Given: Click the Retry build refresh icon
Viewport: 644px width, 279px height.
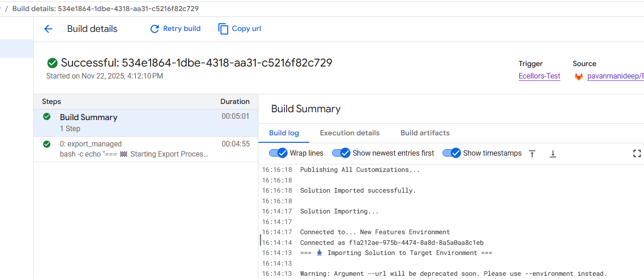Looking at the screenshot, I should coord(154,29).
